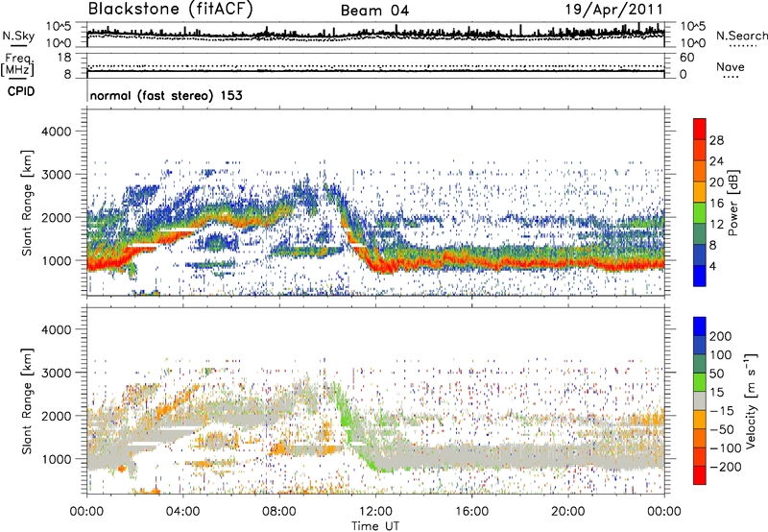This screenshot has width=768, height=532.
Task: Click "Slant Range [km]" label of power panel
Action: [27, 203]
